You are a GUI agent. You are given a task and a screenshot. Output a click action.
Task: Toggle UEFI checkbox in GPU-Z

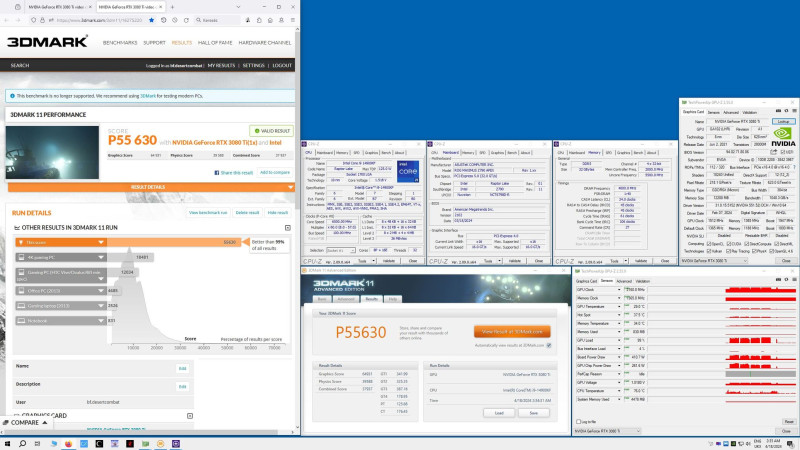(x=782, y=152)
